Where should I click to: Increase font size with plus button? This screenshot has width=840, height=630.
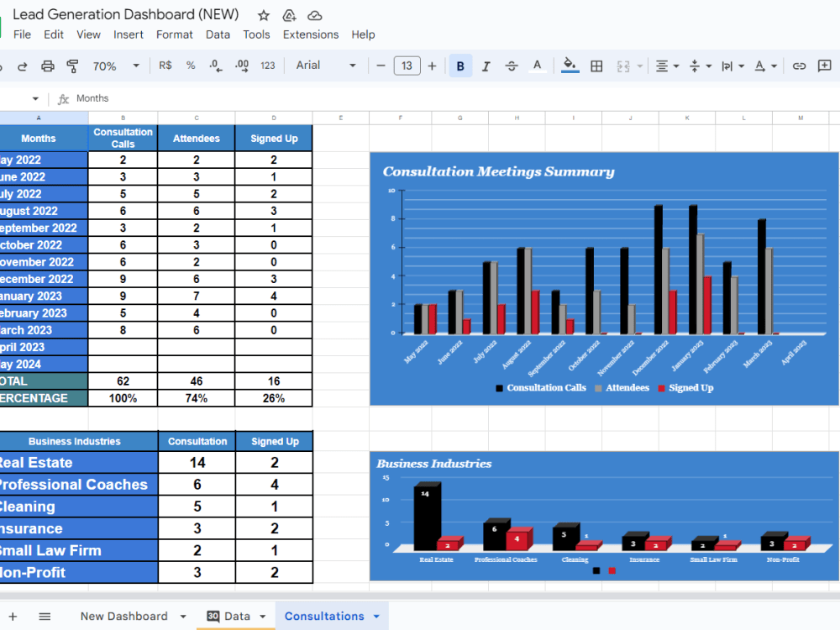(x=432, y=66)
